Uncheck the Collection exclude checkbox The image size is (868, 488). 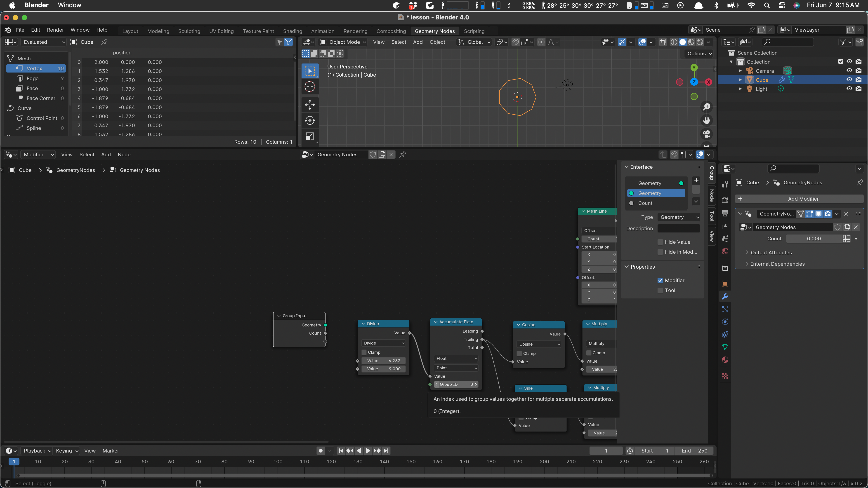[840, 62]
